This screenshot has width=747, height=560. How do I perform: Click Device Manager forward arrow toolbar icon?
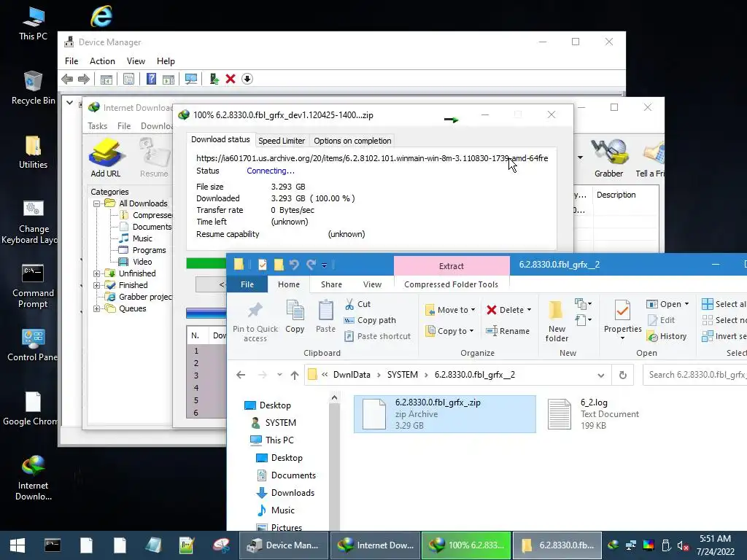pyautogui.click(x=84, y=79)
